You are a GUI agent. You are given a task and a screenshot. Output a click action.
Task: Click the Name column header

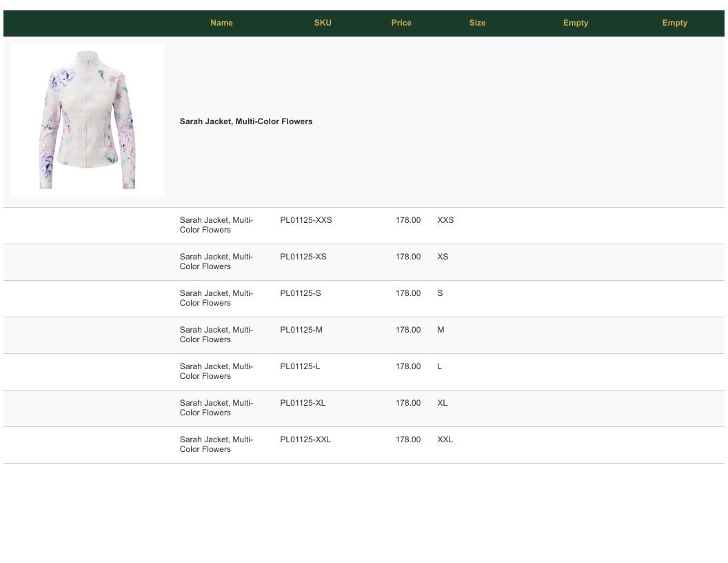pos(221,23)
